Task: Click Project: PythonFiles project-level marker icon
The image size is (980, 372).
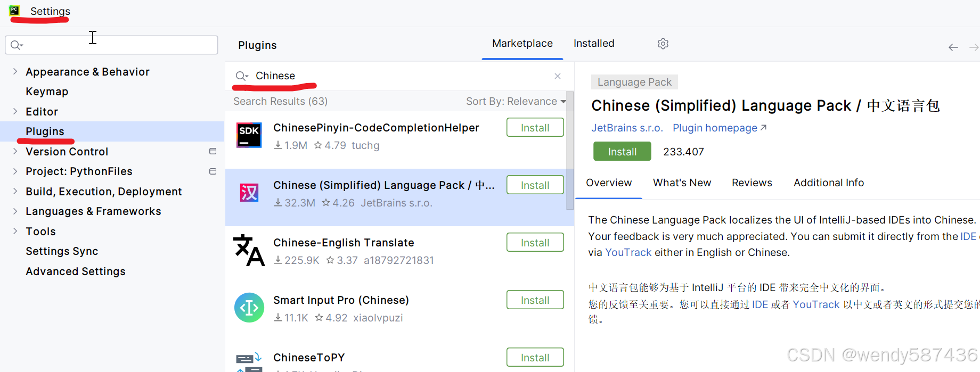Action: point(213,171)
